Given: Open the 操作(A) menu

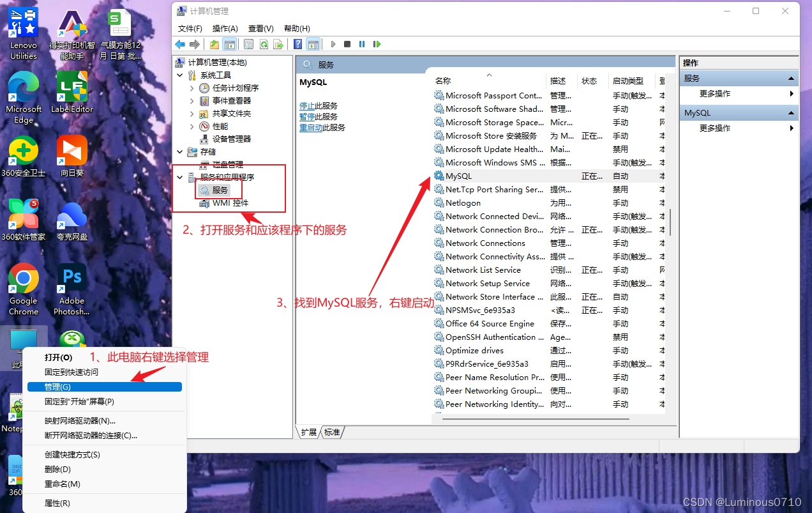Looking at the screenshot, I should click(225, 29).
